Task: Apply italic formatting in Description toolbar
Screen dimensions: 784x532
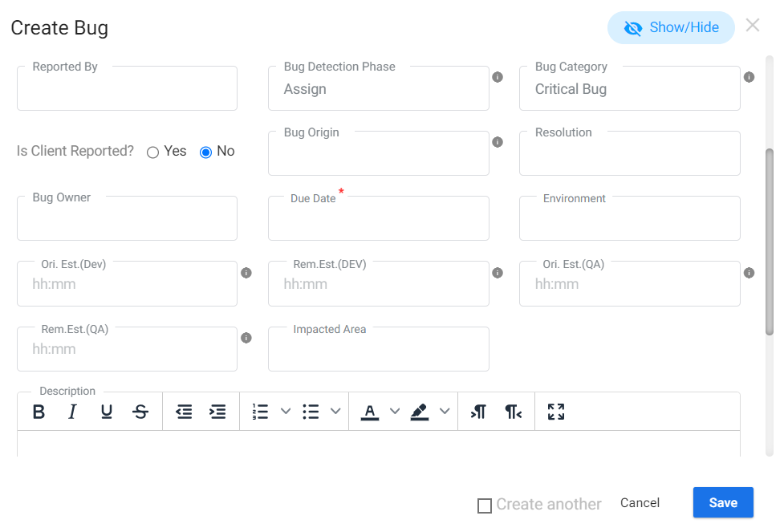Action: [x=72, y=412]
